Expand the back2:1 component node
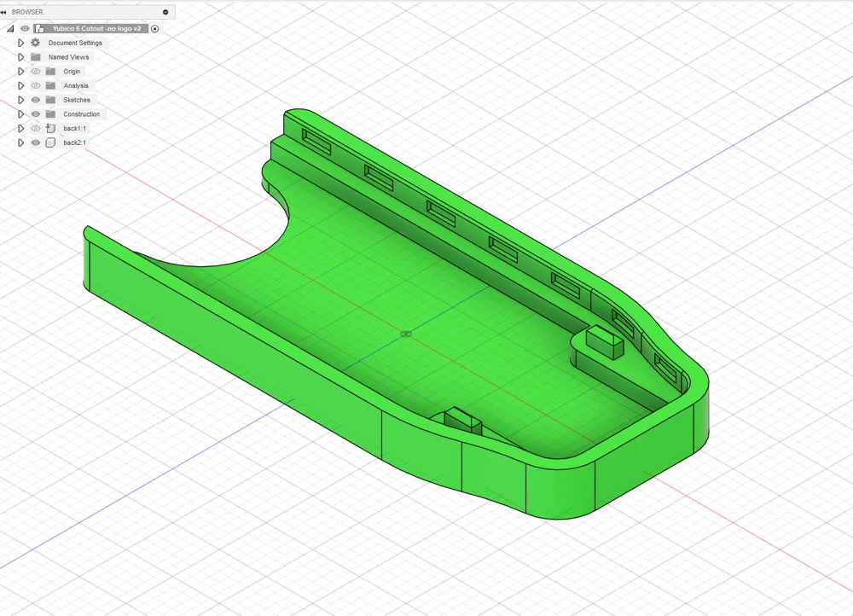Viewport: 853px width, 616px height. click(20, 142)
